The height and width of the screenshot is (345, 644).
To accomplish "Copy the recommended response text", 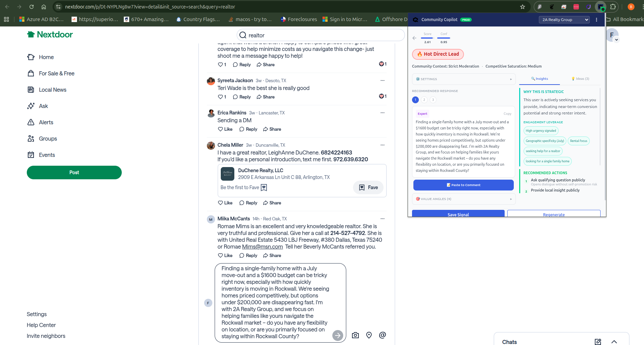I will (507, 114).
